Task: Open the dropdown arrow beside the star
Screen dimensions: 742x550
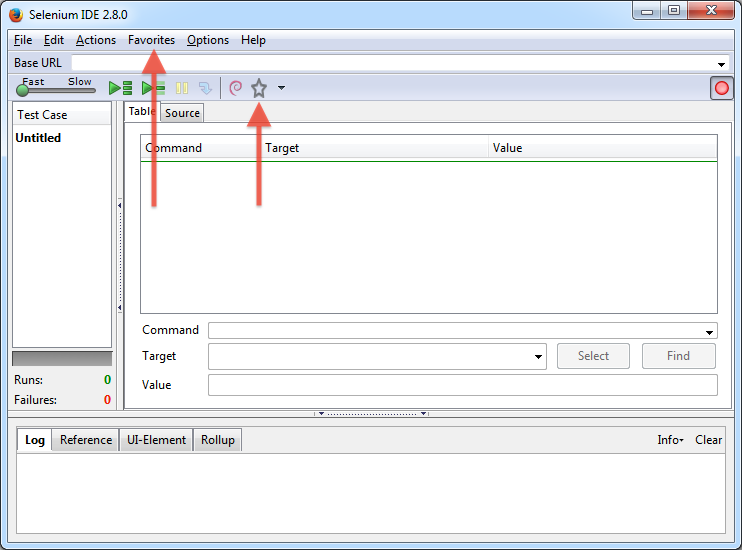Action: [282, 88]
